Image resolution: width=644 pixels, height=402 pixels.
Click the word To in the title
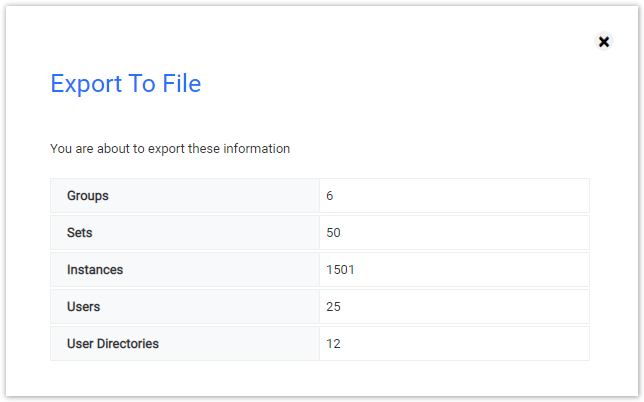[142, 83]
